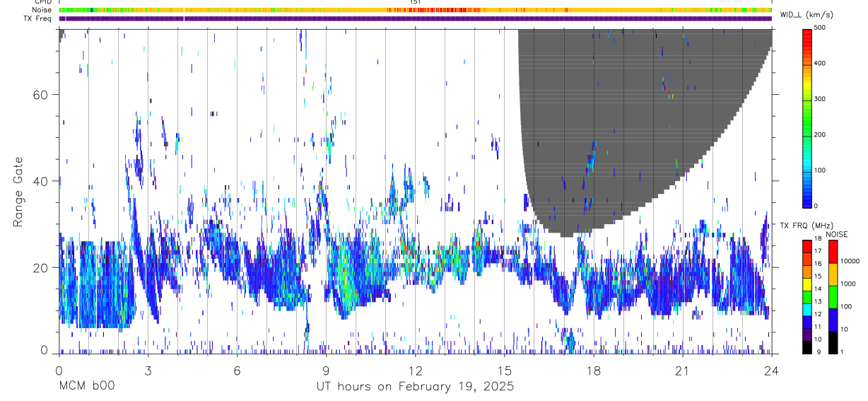Click the 21 tick on the UT hours axis

point(683,370)
